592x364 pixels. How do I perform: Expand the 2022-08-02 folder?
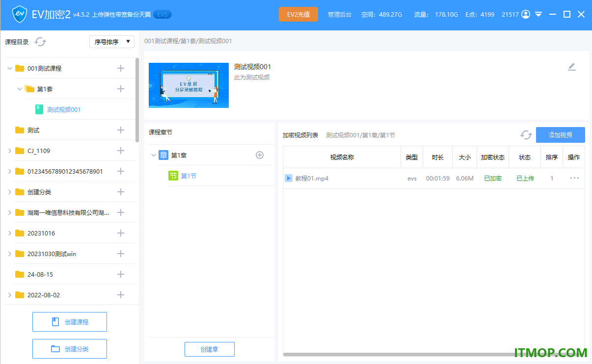point(10,295)
